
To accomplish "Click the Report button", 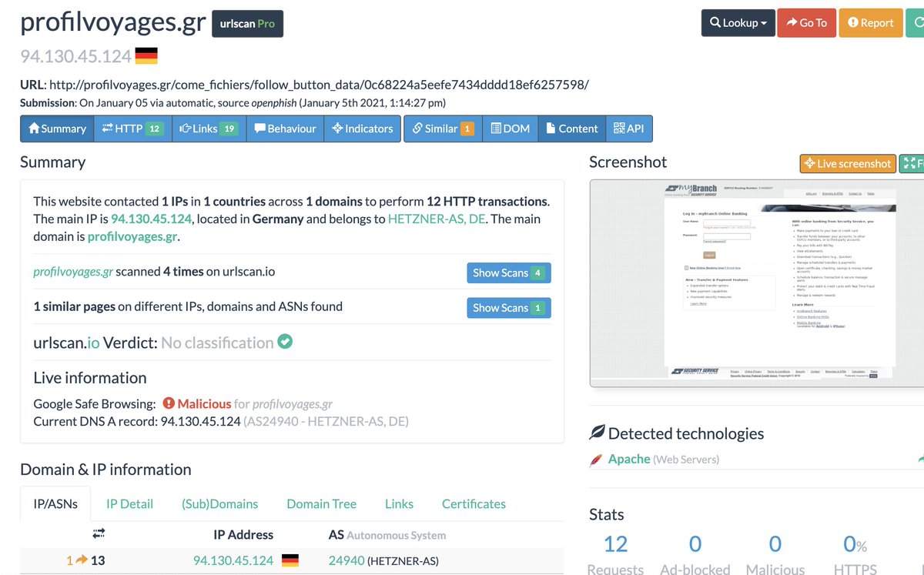I will pyautogui.click(x=870, y=23).
